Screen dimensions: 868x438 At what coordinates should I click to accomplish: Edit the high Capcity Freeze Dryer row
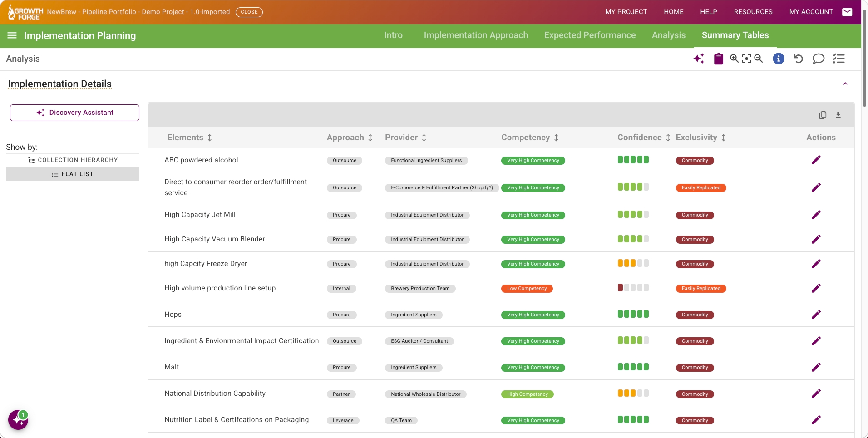816,263
